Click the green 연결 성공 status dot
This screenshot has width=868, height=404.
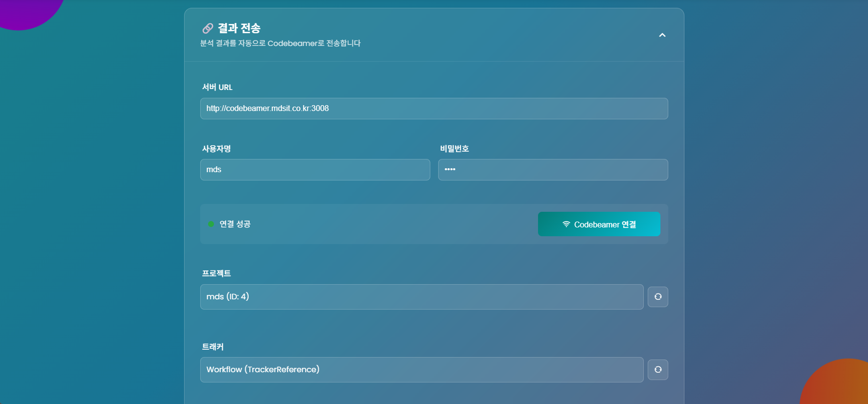211,224
